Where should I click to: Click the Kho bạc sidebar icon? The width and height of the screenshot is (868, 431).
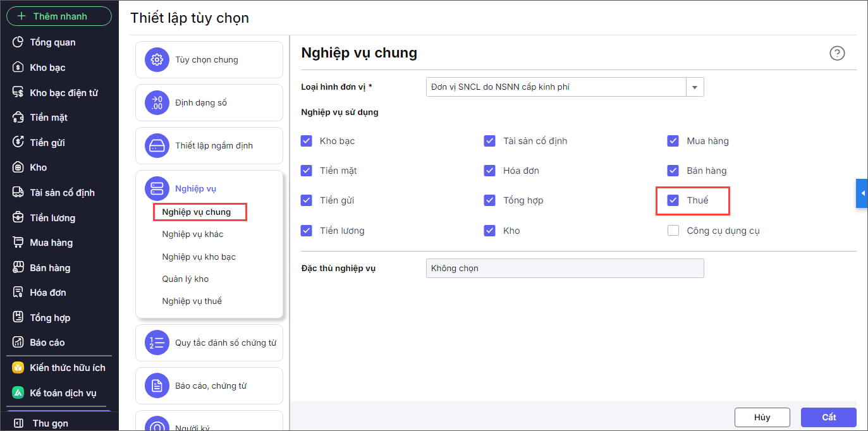pos(18,68)
